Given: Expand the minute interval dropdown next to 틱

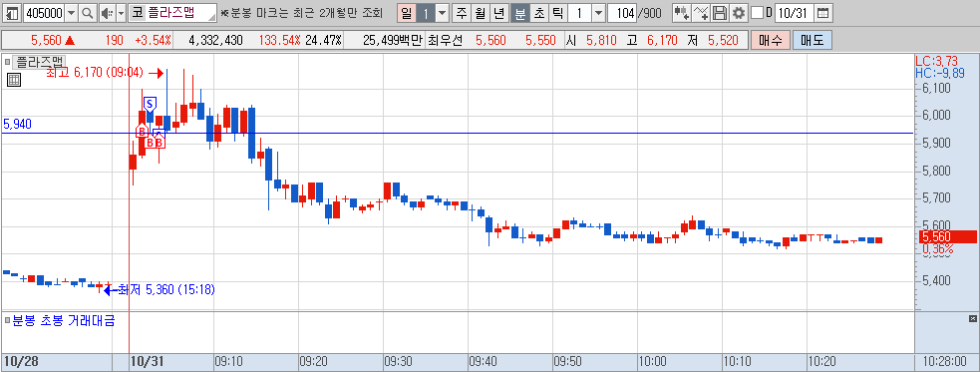Looking at the screenshot, I should coord(598,13).
